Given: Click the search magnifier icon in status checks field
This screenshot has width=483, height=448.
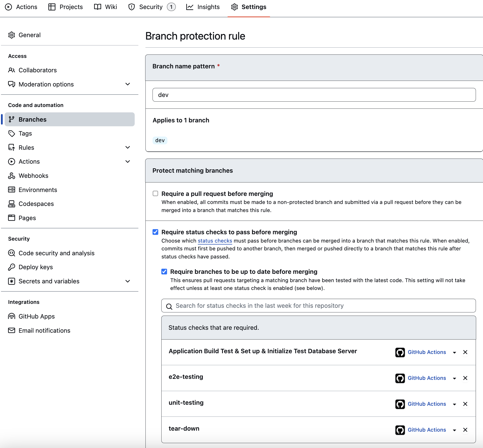Looking at the screenshot, I should coord(169,306).
